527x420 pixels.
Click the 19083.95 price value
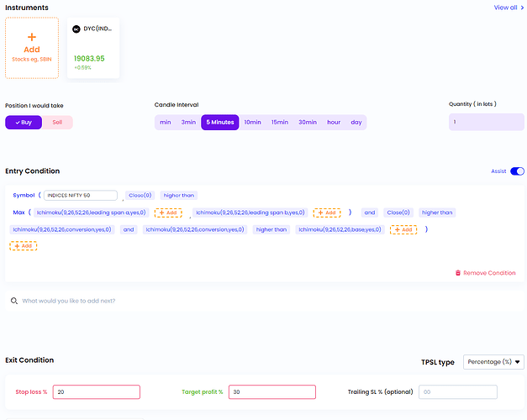click(x=89, y=59)
